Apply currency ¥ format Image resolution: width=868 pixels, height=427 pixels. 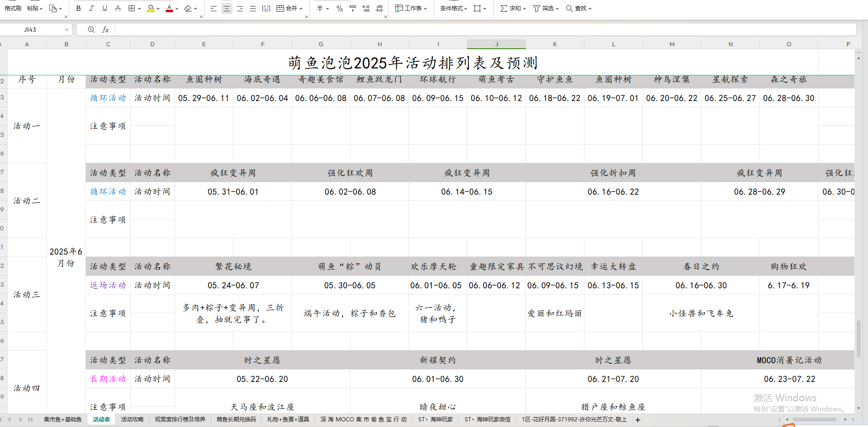[320, 8]
